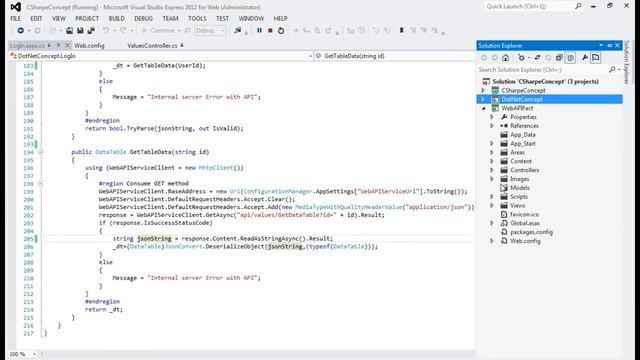The width and height of the screenshot is (640, 360).
Task: Collapse the WebAPIFact project node
Action: [x=483, y=108]
